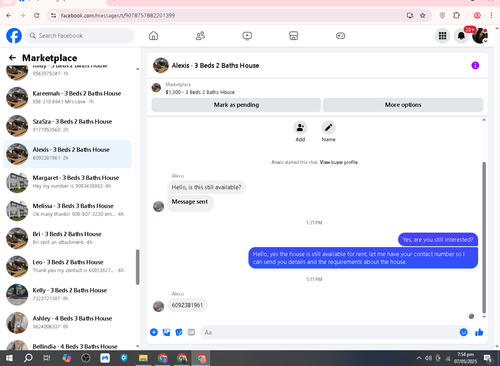Reload the page in browser
Viewport: 500px width, 366px height.
(x=37, y=15)
